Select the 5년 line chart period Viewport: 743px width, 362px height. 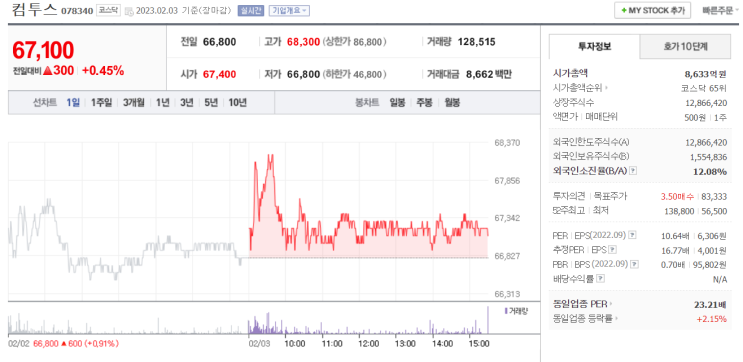[211, 102]
